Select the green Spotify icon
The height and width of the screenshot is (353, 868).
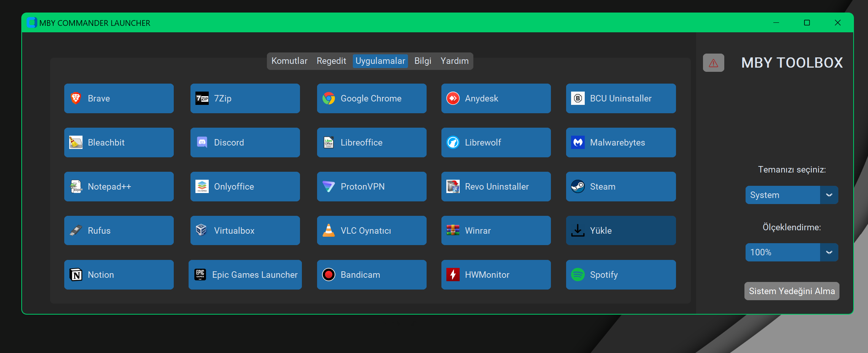coord(578,274)
